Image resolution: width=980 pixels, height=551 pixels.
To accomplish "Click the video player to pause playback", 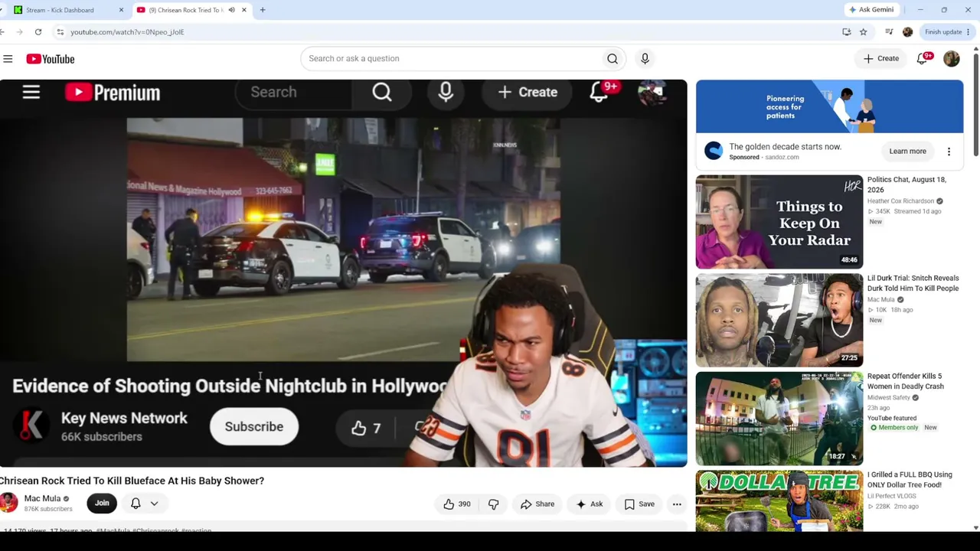I will (343, 273).
